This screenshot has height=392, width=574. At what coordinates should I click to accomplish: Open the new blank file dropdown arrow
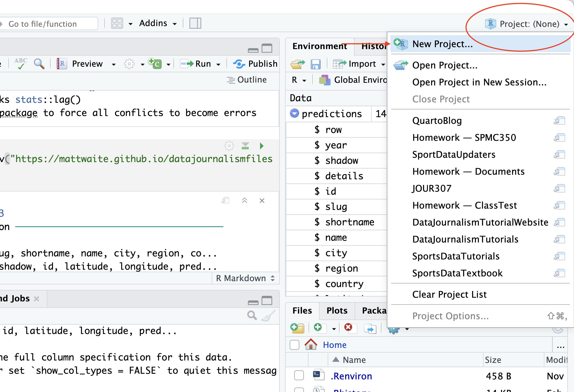click(334, 329)
